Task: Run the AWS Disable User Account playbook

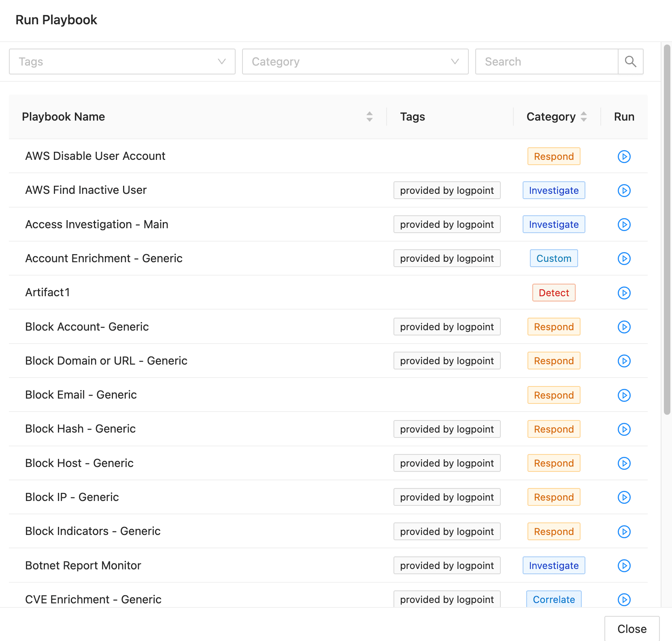Action: pos(624,157)
